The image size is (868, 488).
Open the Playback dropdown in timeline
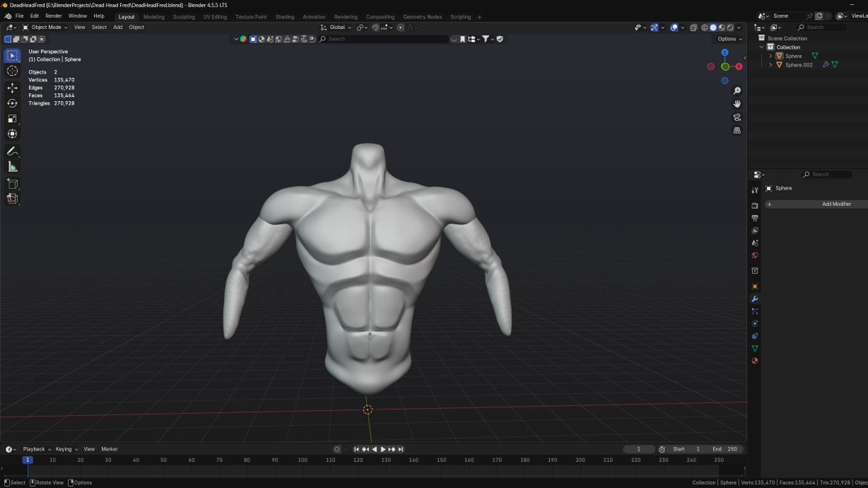[35, 449]
